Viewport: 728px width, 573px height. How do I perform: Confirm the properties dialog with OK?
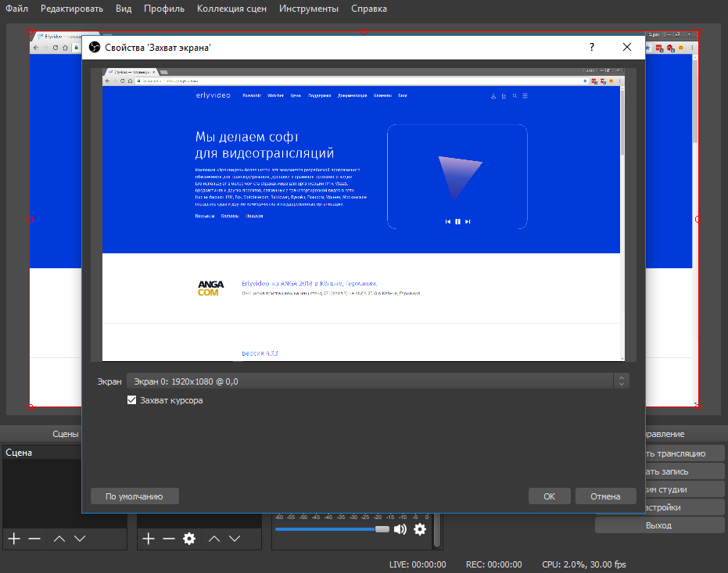[x=549, y=496]
